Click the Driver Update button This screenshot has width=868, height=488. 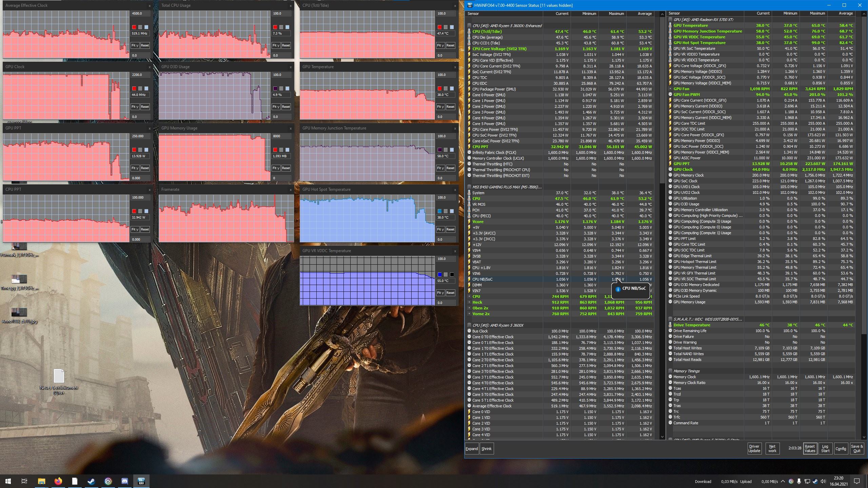[754, 449]
